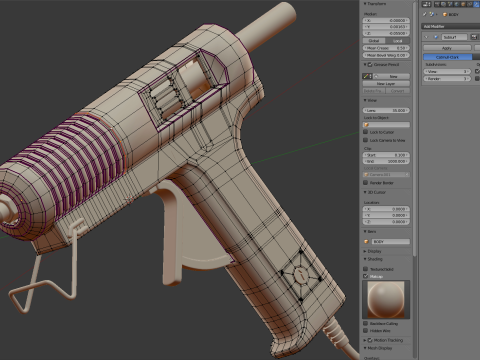The width and height of the screenshot is (480, 360).
Task: Click the Item name field BODY
Action: (391, 241)
